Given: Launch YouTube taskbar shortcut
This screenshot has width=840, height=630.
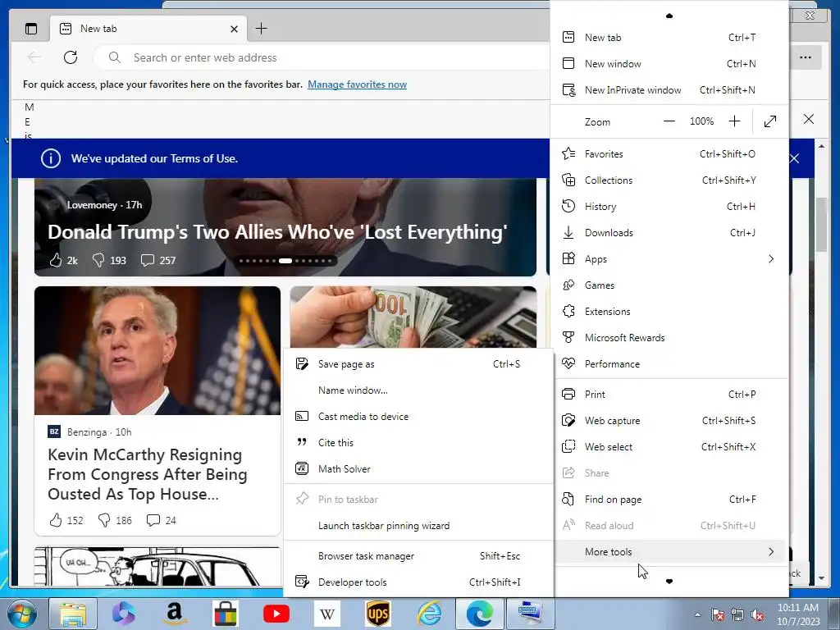Looking at the screenshot, I should click(276, 614).
